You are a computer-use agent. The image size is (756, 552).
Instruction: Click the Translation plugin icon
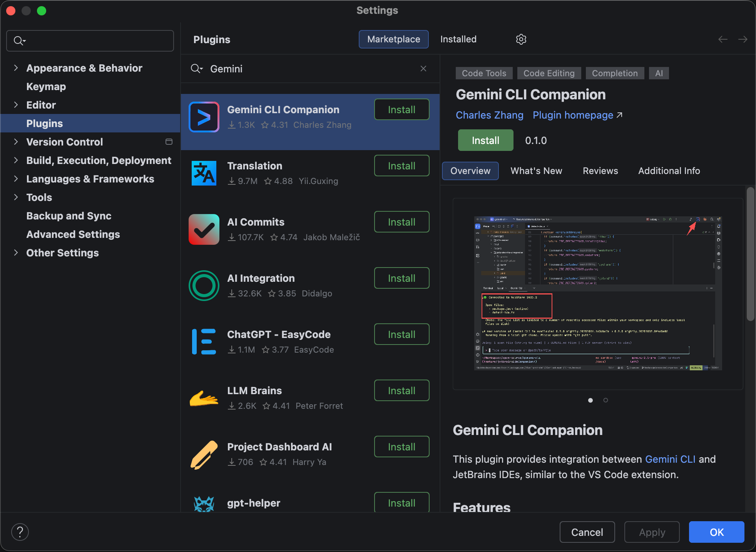click(x=204, y=173)
